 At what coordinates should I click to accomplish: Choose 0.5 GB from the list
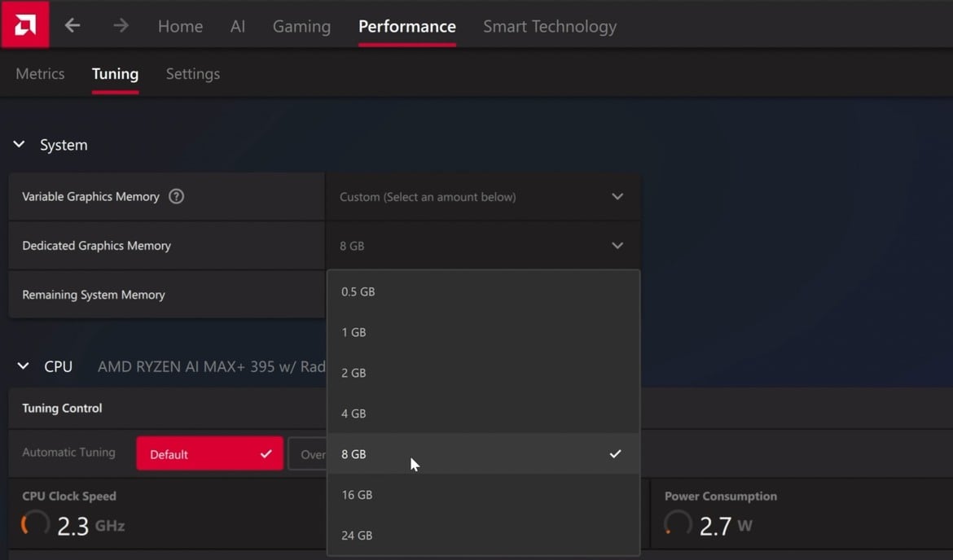click(483, 291)
